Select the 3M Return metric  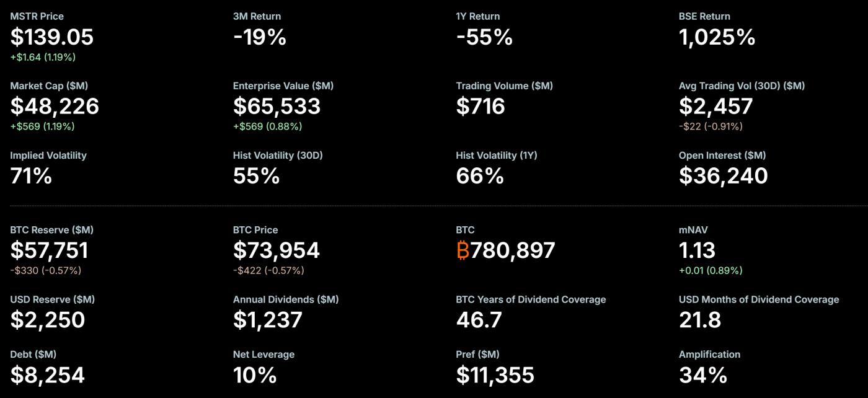(x=259, y=37)
